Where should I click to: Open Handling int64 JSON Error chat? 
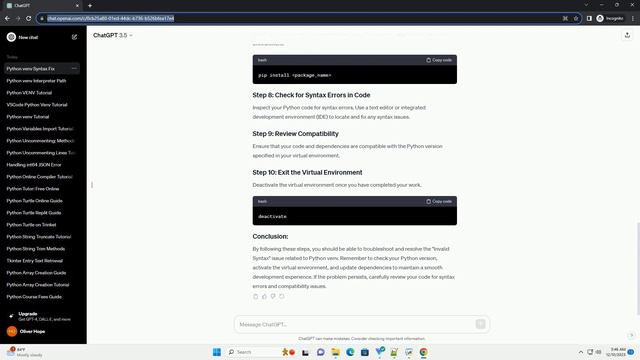click(x=42, y=165)
